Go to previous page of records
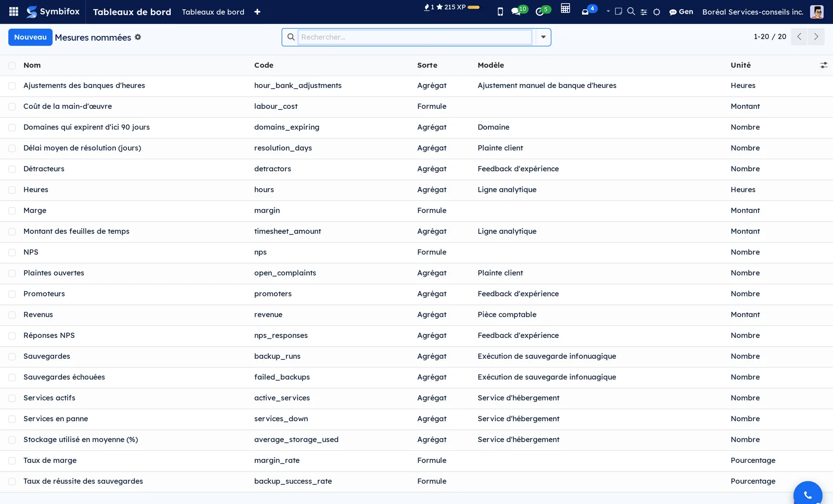Image resolution: width=833 pixels, height=504 pixels. pos(799,36)
